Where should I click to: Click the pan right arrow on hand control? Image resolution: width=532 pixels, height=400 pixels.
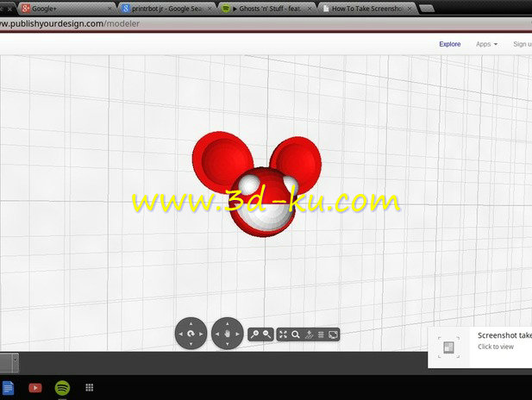pos(237,334)
